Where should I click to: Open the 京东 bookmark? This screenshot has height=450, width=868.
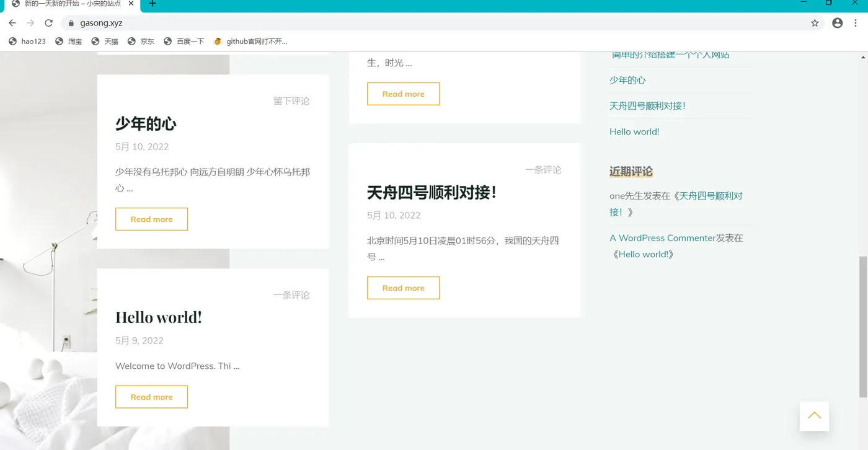tap(141, 42)
